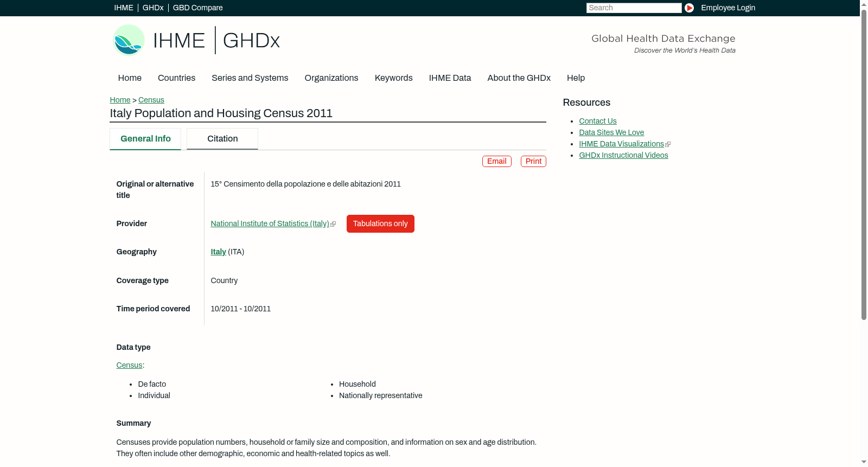Click the Census breadcrumb link
The width and height of the screenshot is (868, 467).
[151, 100]
